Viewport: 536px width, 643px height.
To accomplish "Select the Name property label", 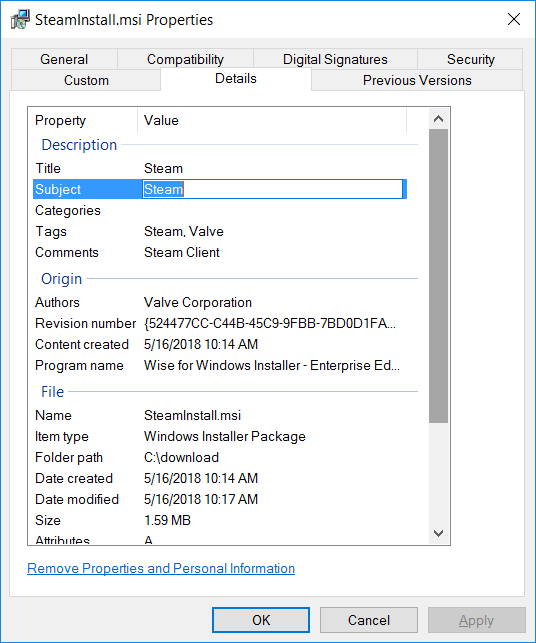I will pyautogui.click(x=53, y=415).
